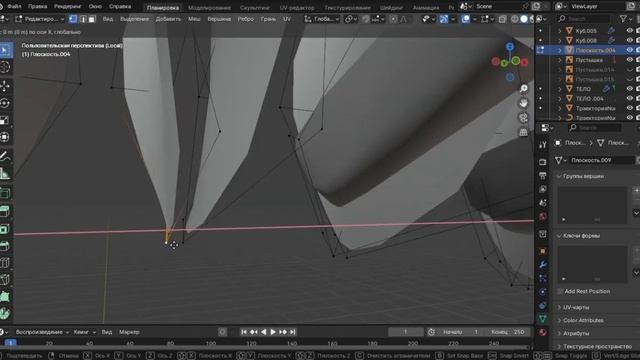Hide Пустышка in outliner

[629, 60]
